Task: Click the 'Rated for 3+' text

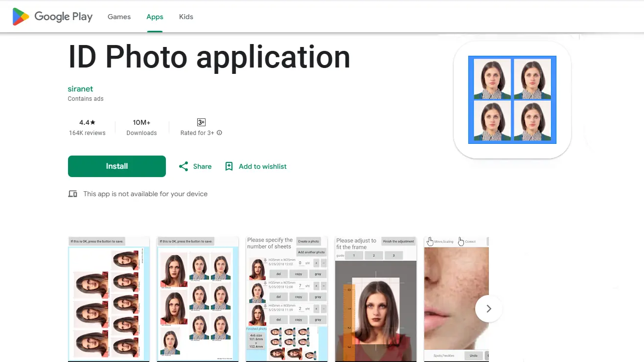Action: [197, 133]
